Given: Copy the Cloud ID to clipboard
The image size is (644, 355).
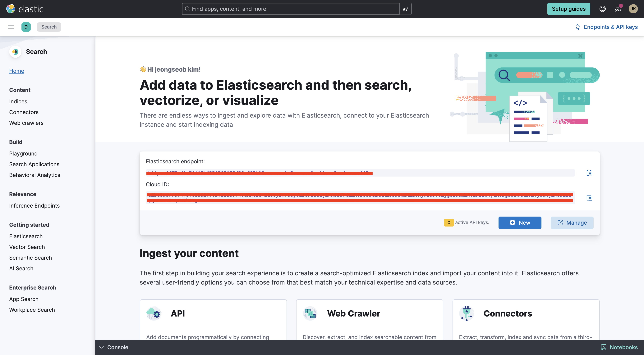Looking at the screenshot, I should [589, 198].
